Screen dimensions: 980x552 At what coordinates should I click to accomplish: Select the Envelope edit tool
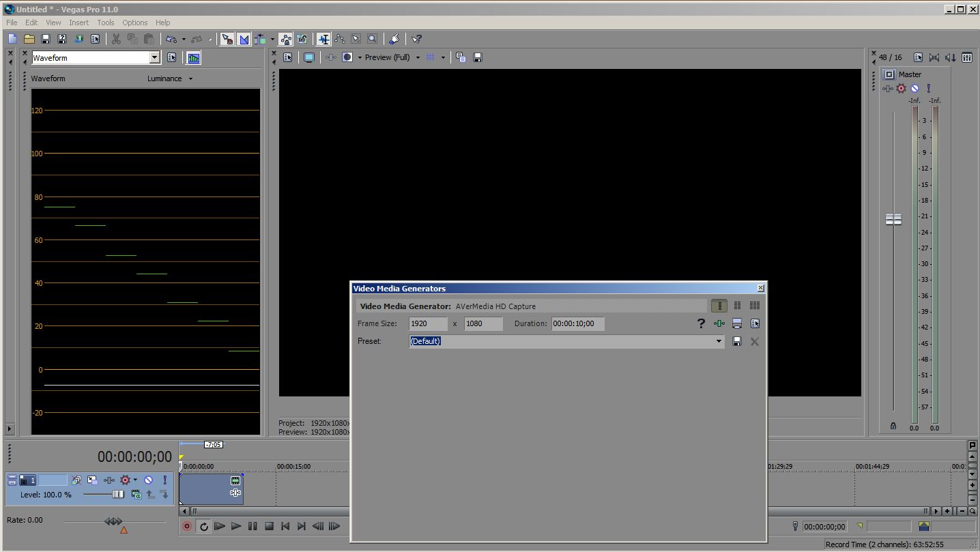pos(339,39)
